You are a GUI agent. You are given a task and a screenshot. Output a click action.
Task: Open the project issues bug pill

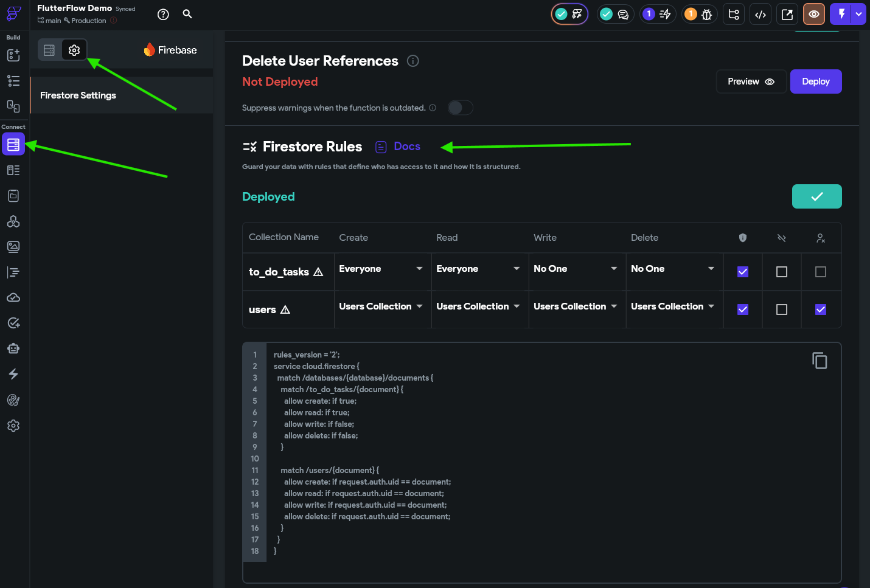699,14
